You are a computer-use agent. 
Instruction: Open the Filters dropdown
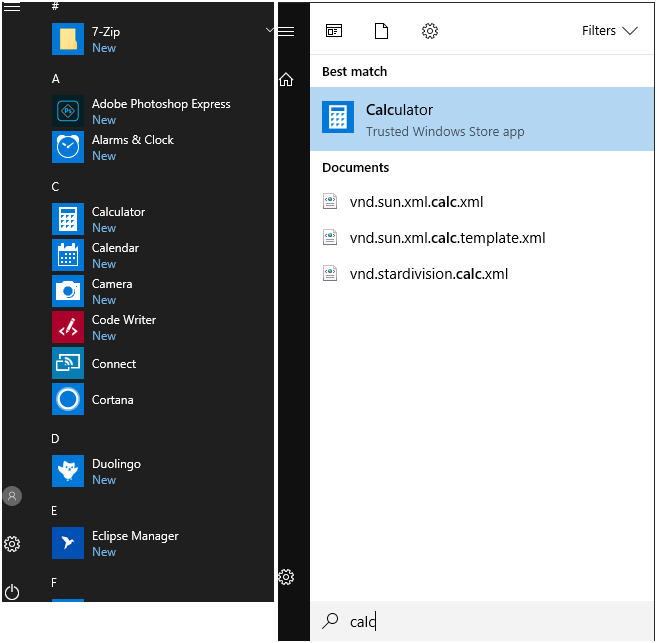(609, 31)
